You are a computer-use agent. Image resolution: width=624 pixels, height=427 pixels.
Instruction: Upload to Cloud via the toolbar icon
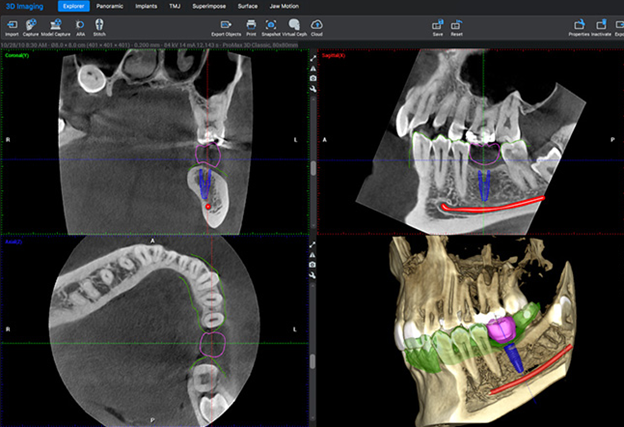point(317,24)
